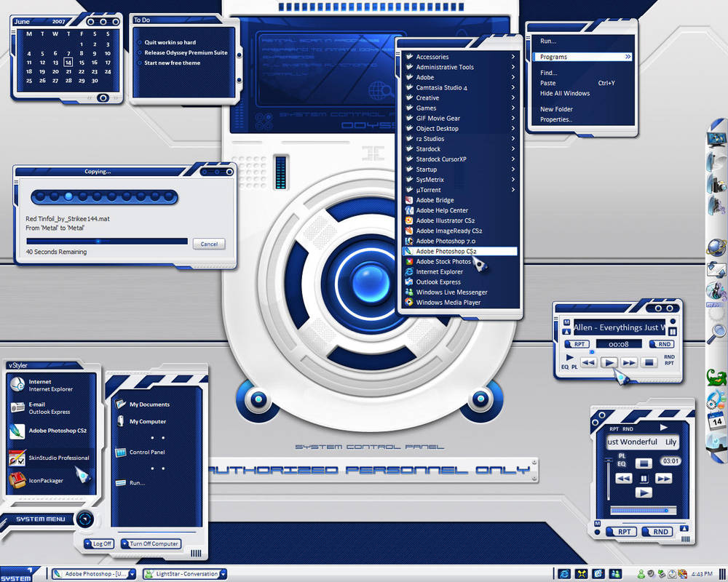Click the globe dock icon
This screenshot has width=728, height=582.
[x=716, y=247]
